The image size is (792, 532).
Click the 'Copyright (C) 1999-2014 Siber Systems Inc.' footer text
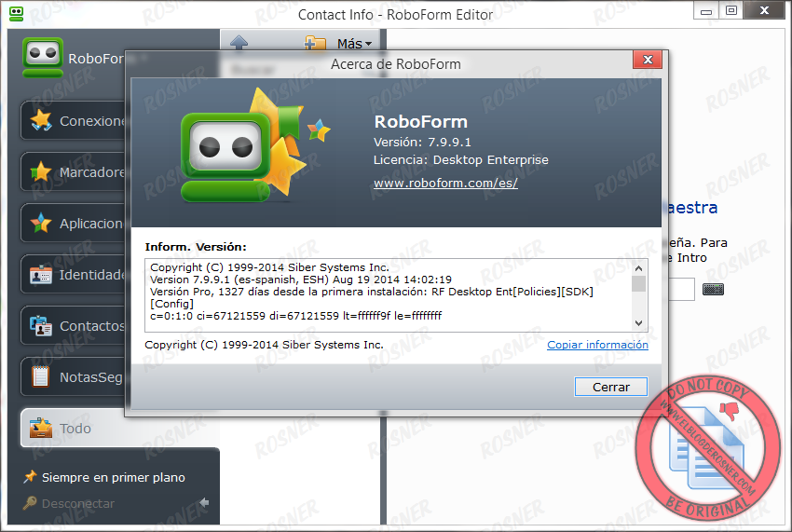pos(265,345)
